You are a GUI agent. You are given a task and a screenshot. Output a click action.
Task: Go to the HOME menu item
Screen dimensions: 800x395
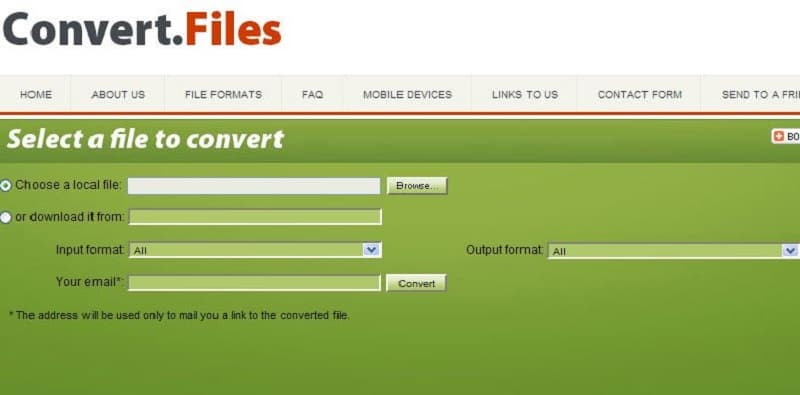(x=36, y=94)
